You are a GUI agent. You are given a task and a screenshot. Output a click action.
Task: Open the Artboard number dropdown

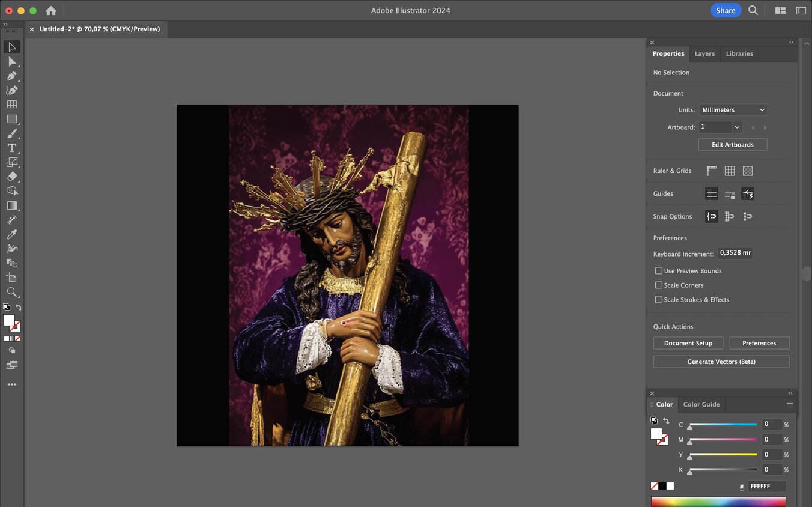click(x=738, y=127)
